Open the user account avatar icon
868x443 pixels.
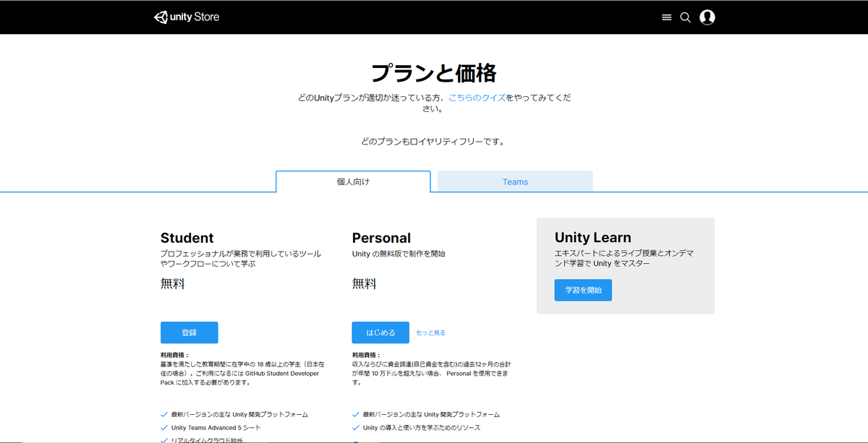coord(707,17)
